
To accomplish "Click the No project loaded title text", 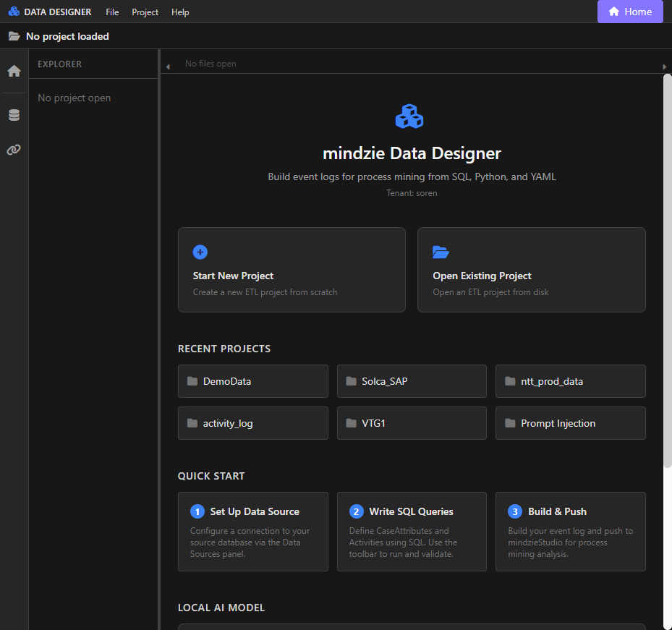I will click(x=67, y=36).
